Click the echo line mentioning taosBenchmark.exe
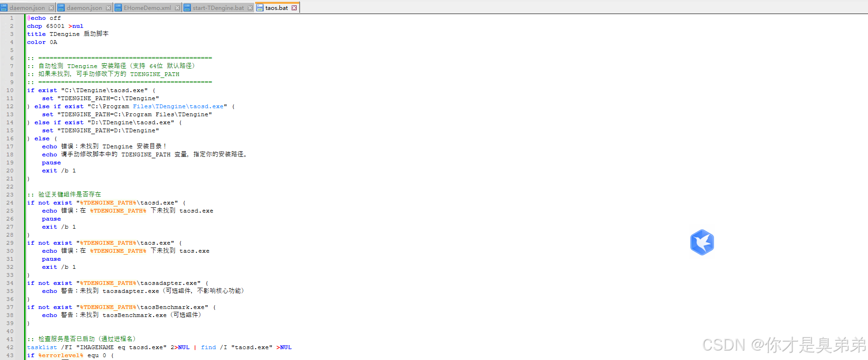This screenshot has height=360, width=868. click(x=122, y=315)
